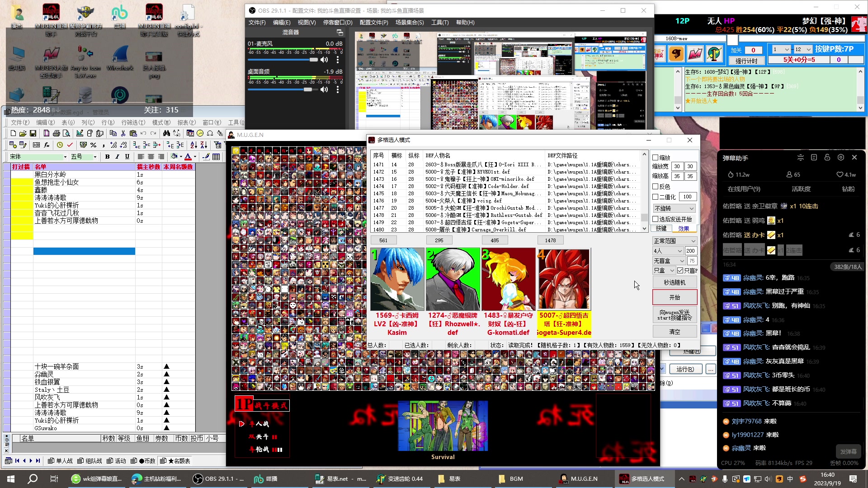Click the font color A swatch

(x=188, y=157)
